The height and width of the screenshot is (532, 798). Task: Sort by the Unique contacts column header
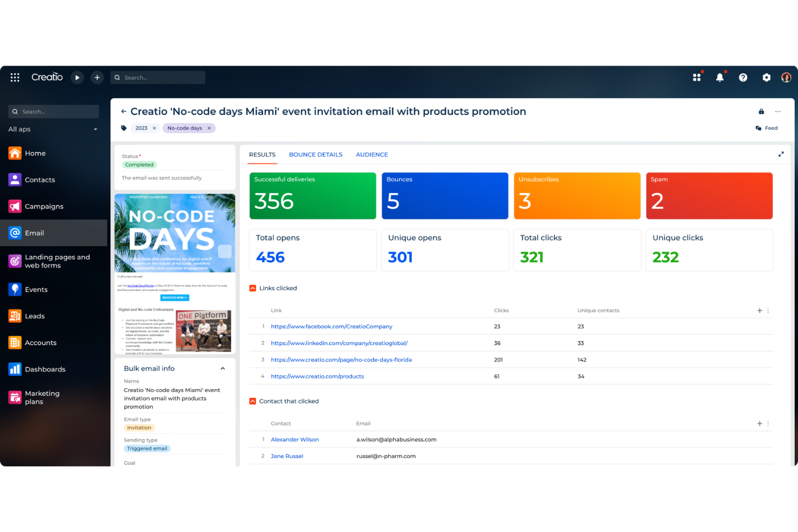point(598,310)
